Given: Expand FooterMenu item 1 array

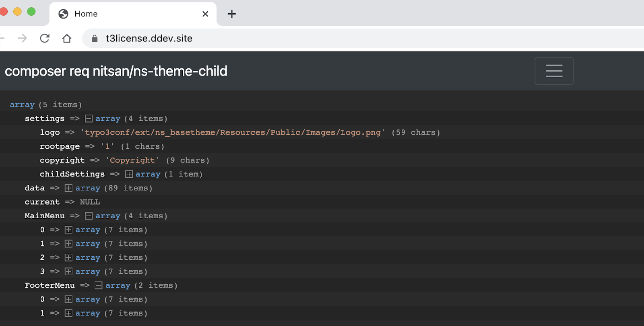Looking at the screenshot, I should (x=69, y=313).
